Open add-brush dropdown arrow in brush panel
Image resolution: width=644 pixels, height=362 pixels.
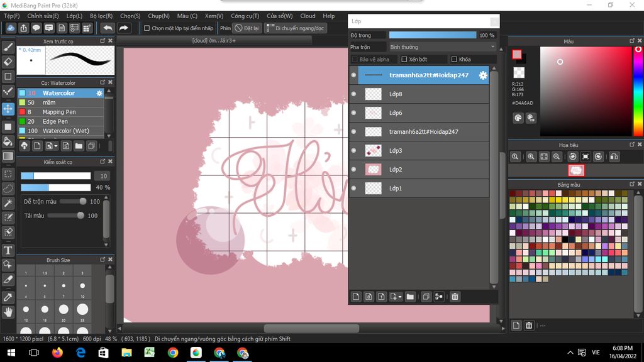pos(56,146)
